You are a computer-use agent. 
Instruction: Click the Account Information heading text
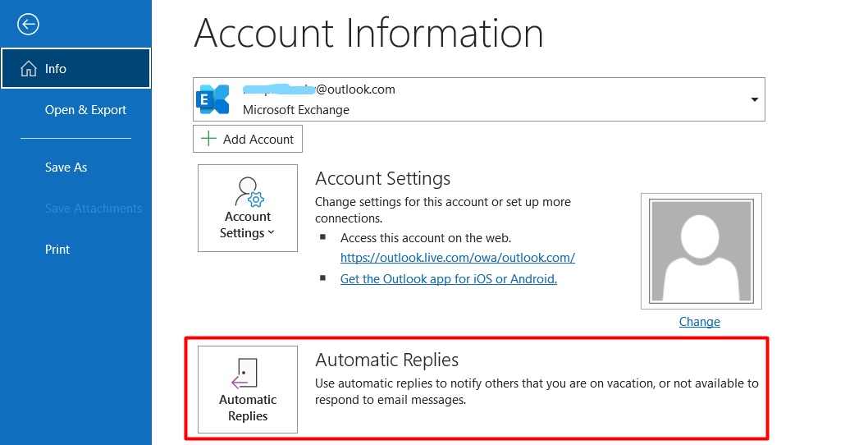click(368, 33)
